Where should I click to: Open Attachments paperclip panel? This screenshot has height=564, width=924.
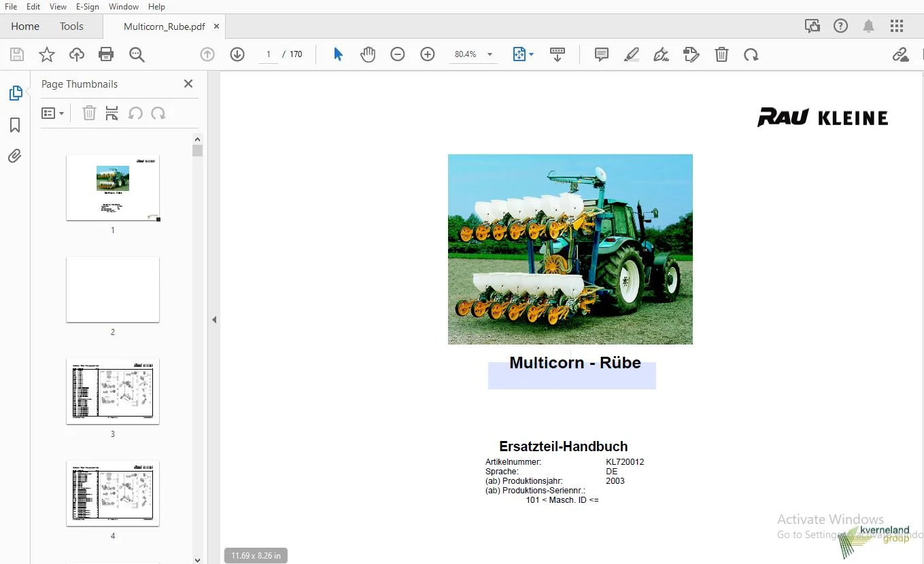click(x=15, y=156)
